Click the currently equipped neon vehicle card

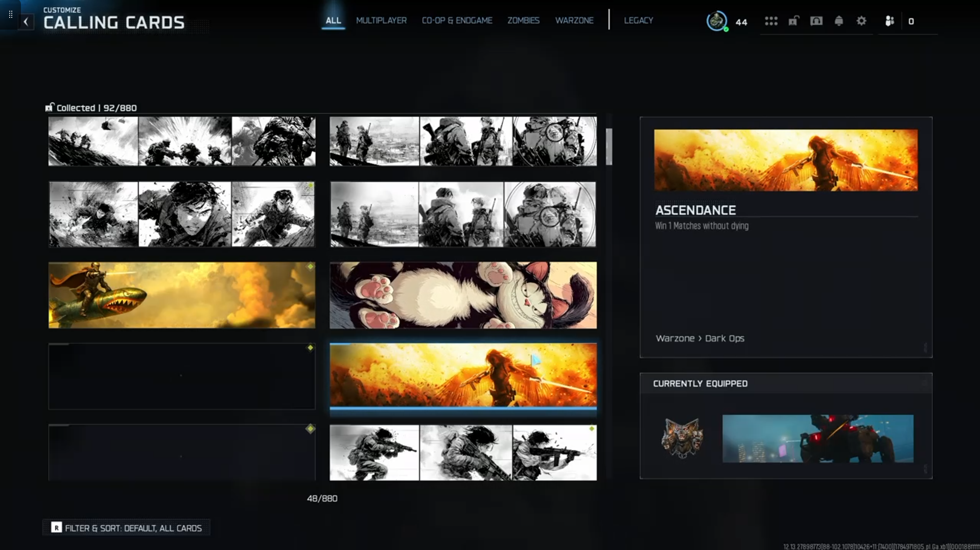[x=818, y=438]
